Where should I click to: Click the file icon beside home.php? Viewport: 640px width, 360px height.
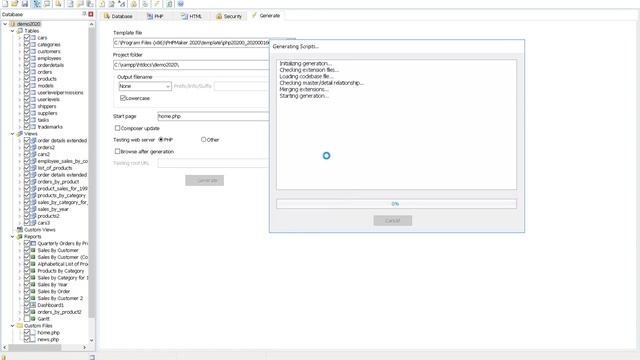33,333
